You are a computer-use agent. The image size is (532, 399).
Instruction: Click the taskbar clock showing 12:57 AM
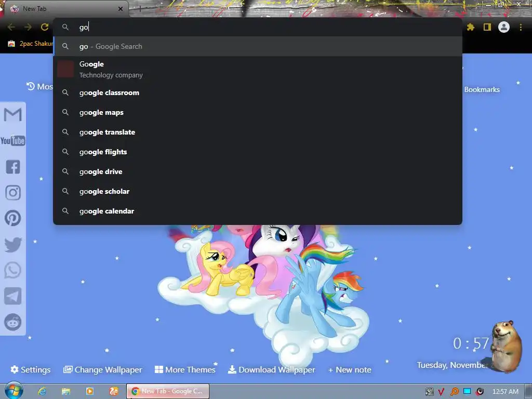point(505,392)
